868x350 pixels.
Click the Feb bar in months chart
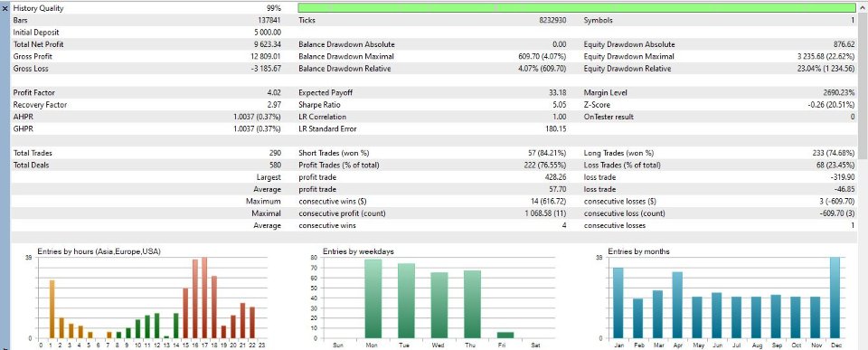pyautogui.click(x=637, y=318)
